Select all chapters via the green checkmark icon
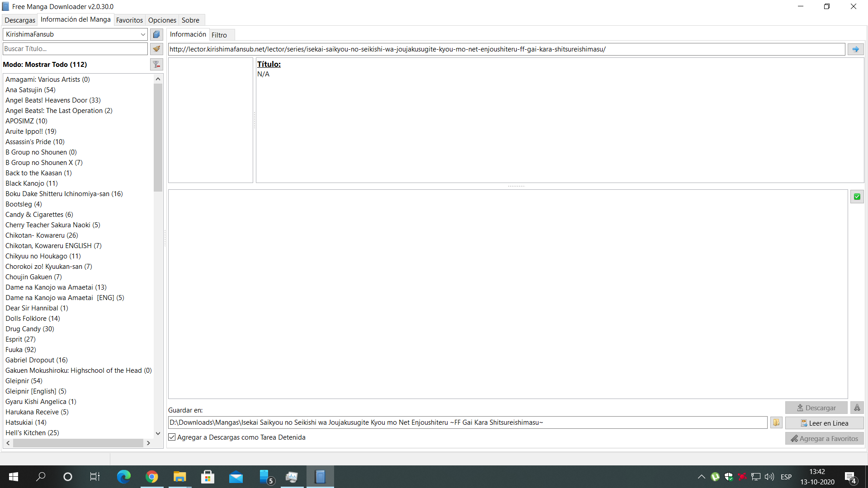This screenshot has height=488, width=868. 857,197
